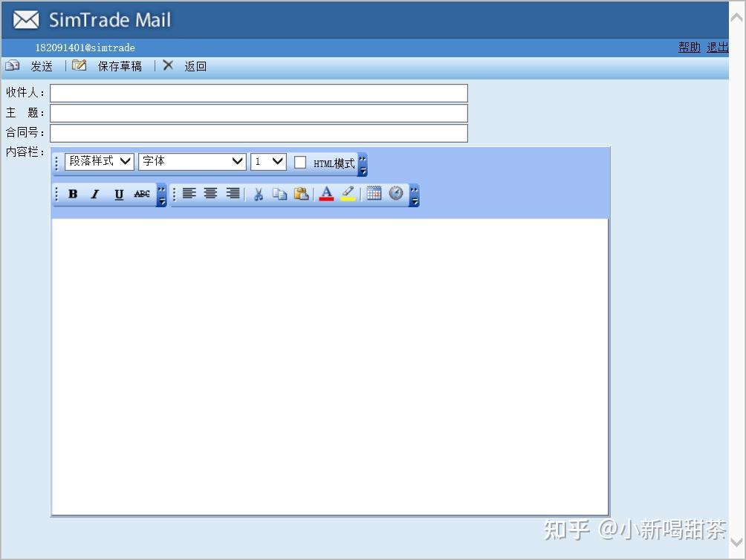
Task: Cut selection with scissors icon
Action: (x=259, y=194)
